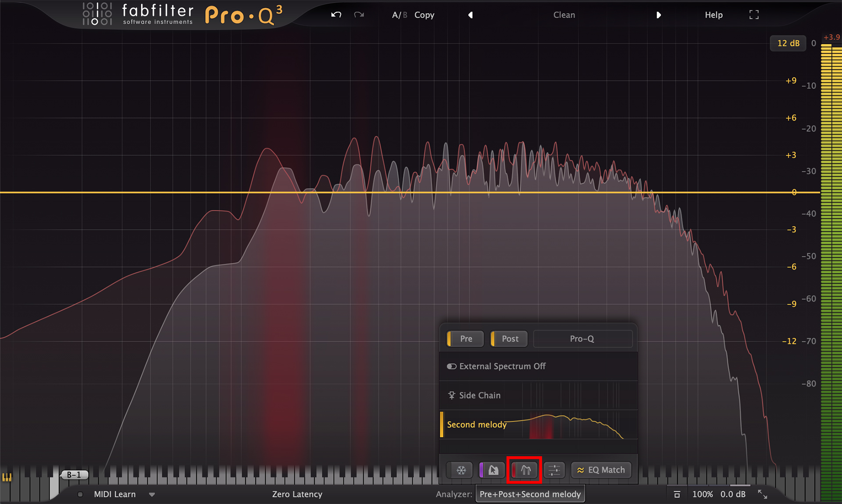Click the 100% output scale value
The width and height of the screenshot is (842, 504).
pos(703,494)
